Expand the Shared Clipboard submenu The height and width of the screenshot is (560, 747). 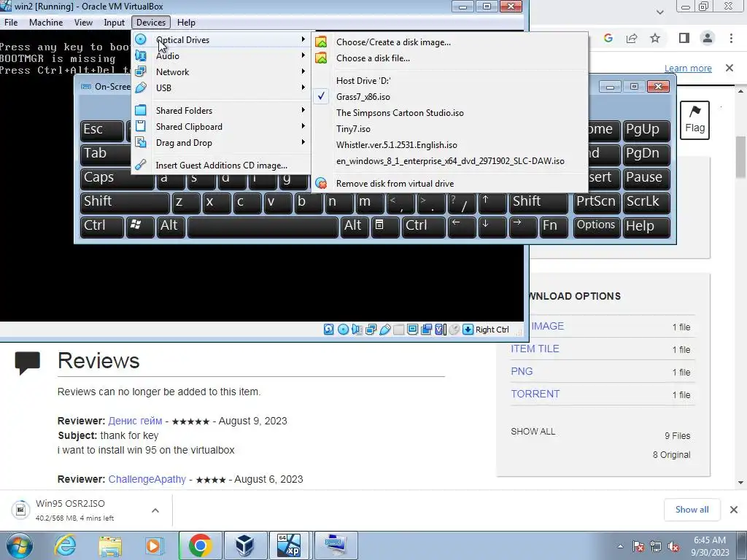221,127
